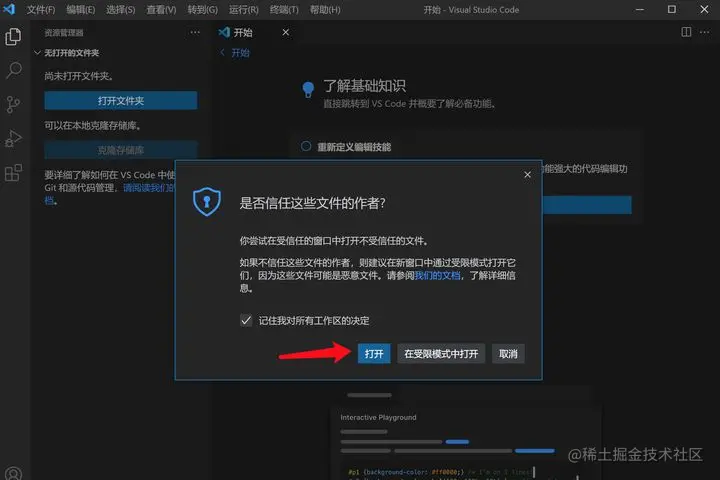Click 在受限模式中打开 button

(x=441, y=353)
